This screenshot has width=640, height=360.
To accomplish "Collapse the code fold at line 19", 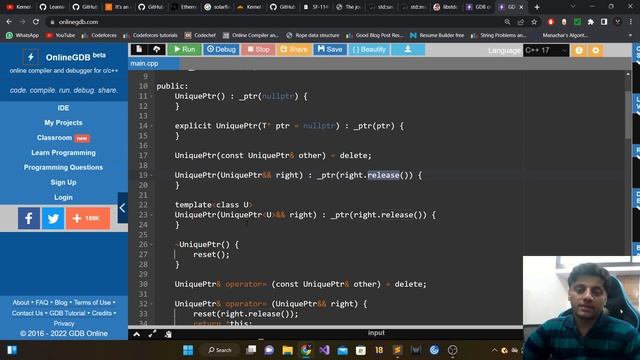I will [151, 175].
